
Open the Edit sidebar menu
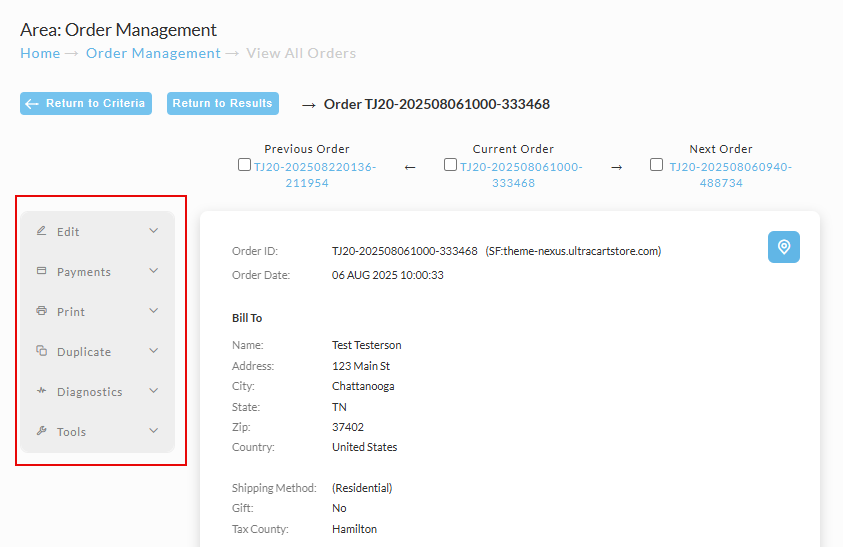[98, 231]
